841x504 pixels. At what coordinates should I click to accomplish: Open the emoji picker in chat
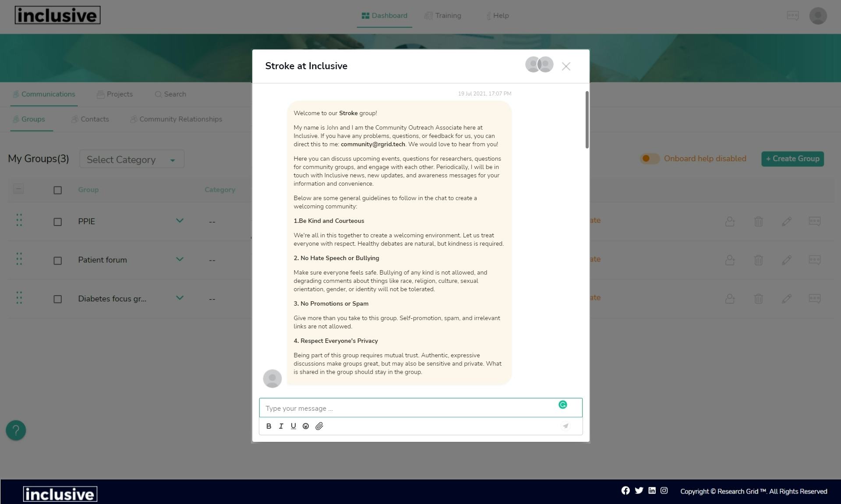306,426
